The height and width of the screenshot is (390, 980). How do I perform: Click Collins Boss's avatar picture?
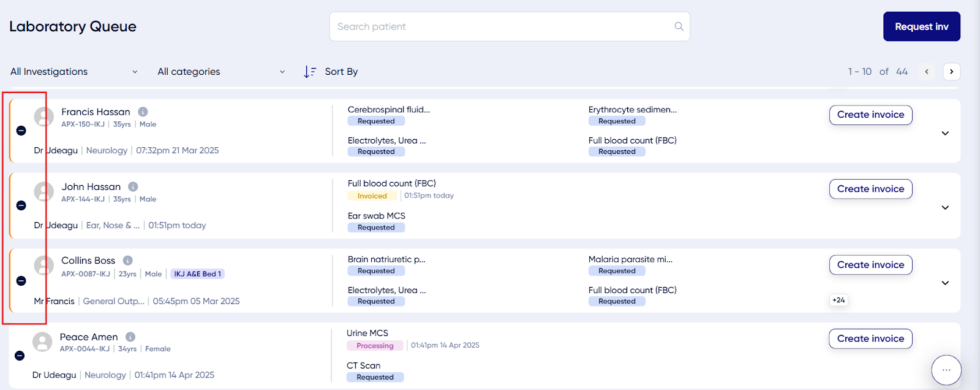point(43,266)
